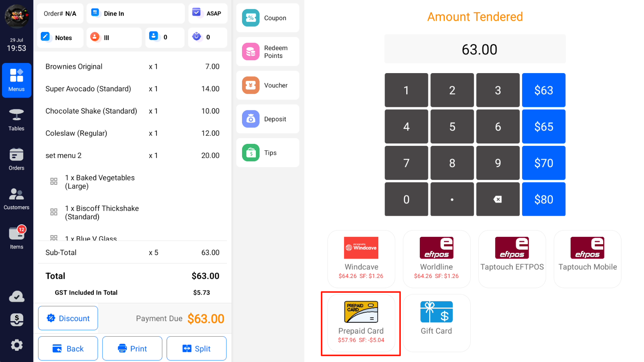Open Customers from the sidebar

click(16, 199)
